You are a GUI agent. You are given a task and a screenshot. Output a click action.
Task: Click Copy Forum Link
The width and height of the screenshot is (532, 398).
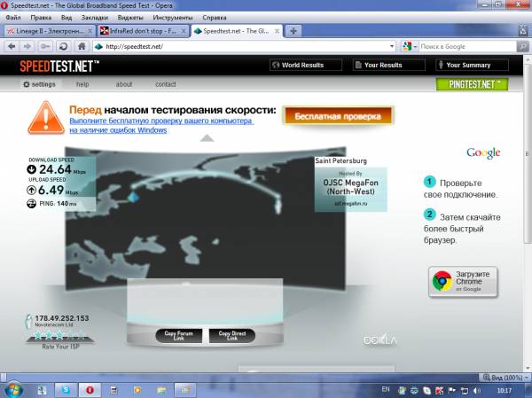point(179,336)
